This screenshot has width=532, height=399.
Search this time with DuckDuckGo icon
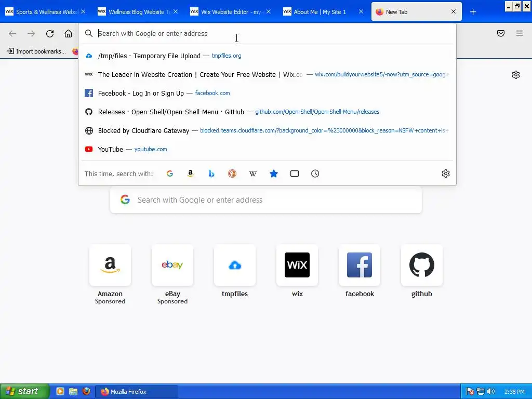tap(232, 174)
